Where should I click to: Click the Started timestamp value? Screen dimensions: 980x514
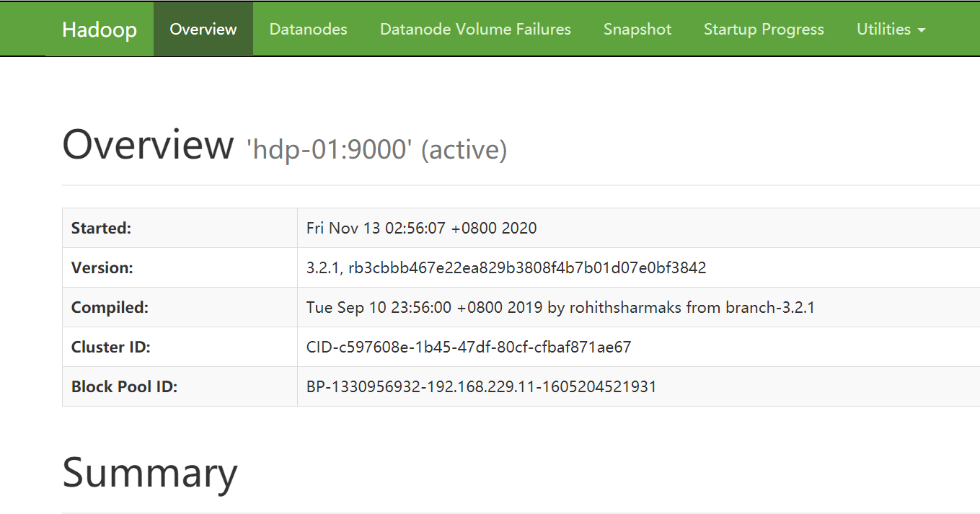[421, 229]
